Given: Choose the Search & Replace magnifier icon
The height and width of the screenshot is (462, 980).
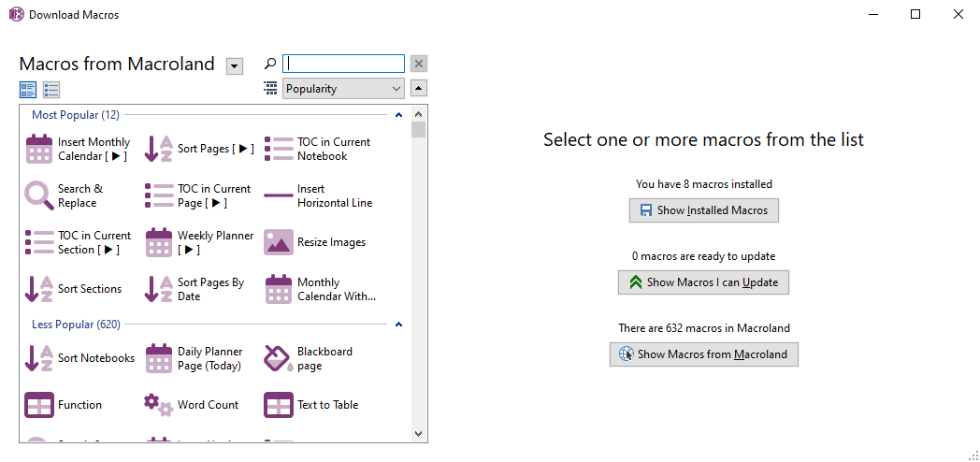Looking at the screenshot, I should point(39,196).
